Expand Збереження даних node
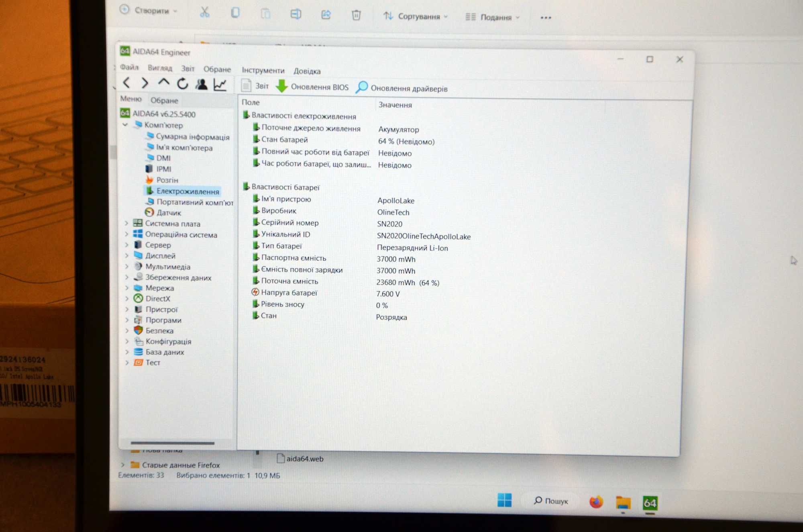Screen dimensions: 803x532 [126, 277]
